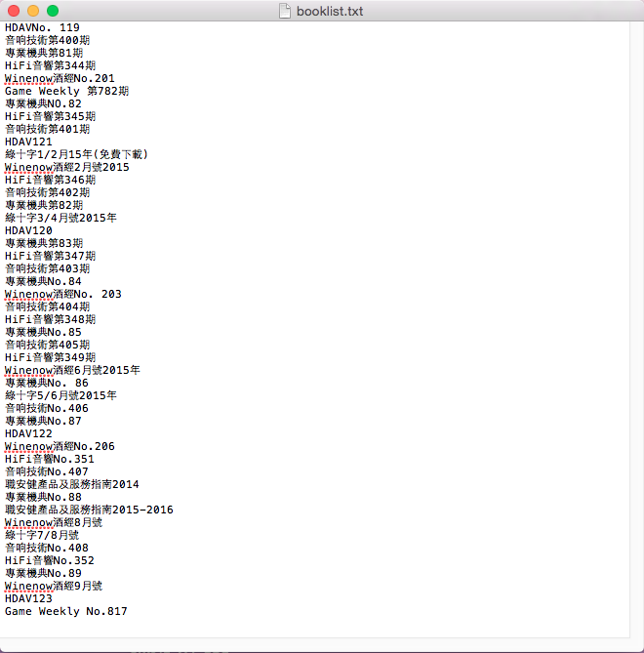The image size is (644, 653).
Task: Click the line 'HDAV121'
Action: pos(28,142)
